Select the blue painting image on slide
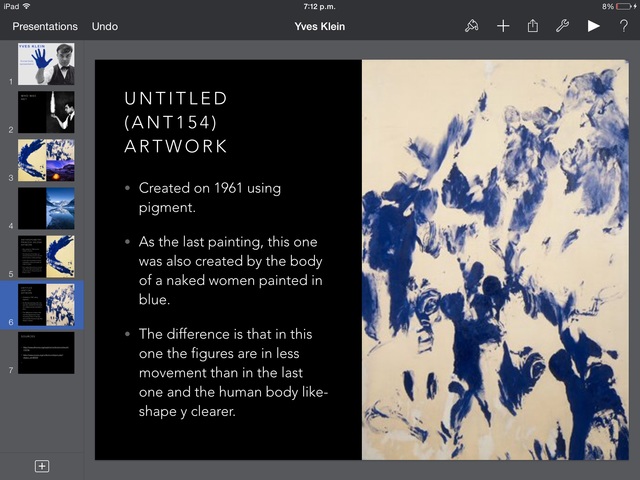640x480 pixels. (495, 260)
